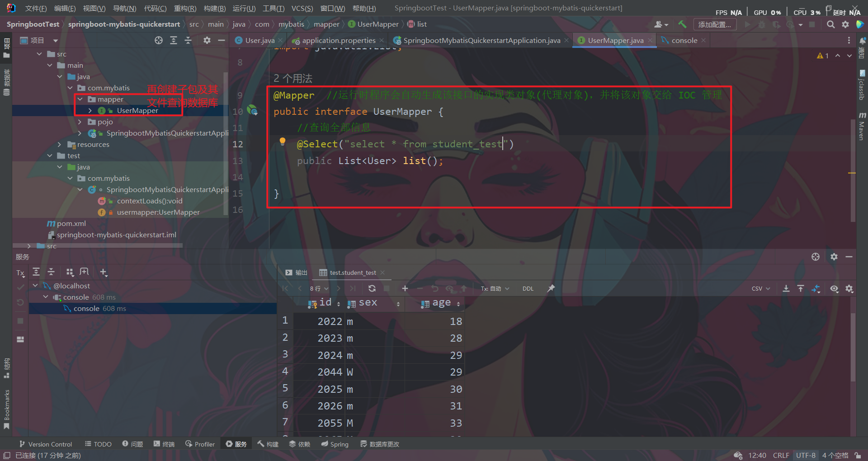Open the Profiler tool window button
This screenshot has width=868, height=461.
click(x=200, y=444)
